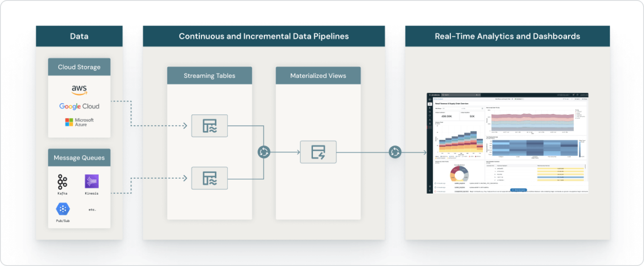
Task: Click the upper streaming table icon
Action: (x=209, y=126)
